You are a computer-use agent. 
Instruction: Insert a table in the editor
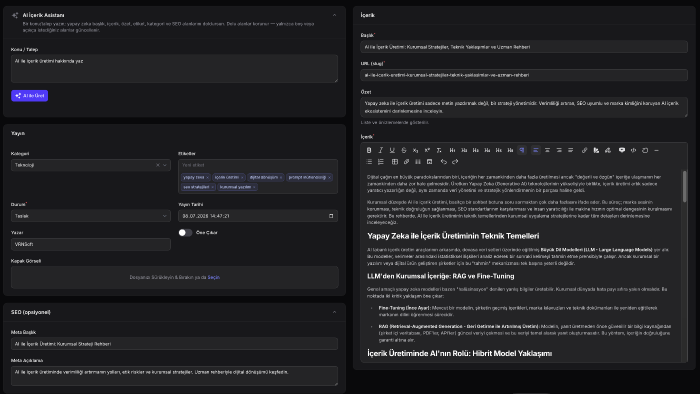pos(395,162)
